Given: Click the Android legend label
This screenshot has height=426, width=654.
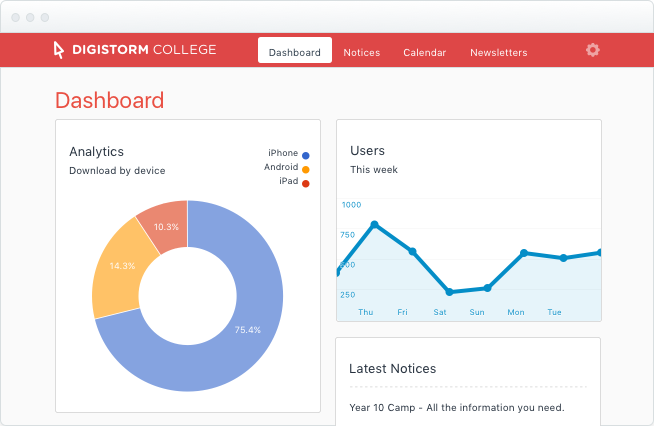Looking at the screenshot, I should pos(281,167).
